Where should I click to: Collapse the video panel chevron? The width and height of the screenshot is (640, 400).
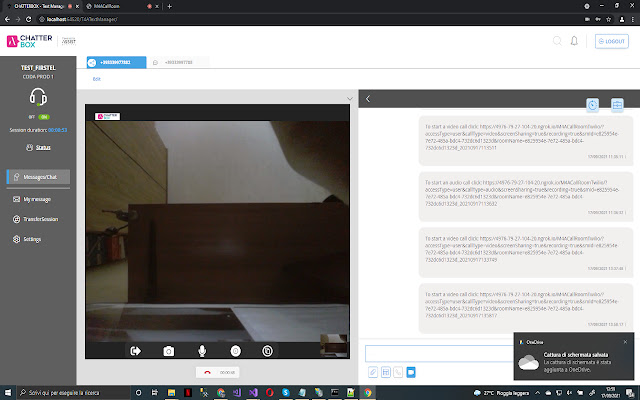pos(349,98)
